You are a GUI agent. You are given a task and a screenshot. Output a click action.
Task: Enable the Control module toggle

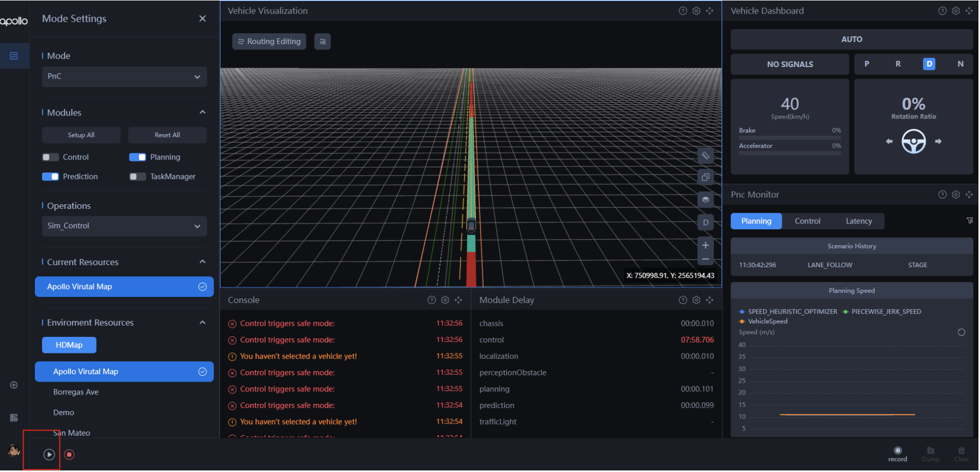pyautogui.click(x=50, y=158)
